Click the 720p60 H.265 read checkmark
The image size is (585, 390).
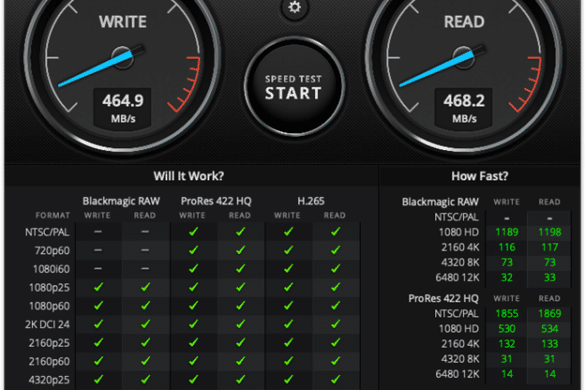click(x=335, y=250)
